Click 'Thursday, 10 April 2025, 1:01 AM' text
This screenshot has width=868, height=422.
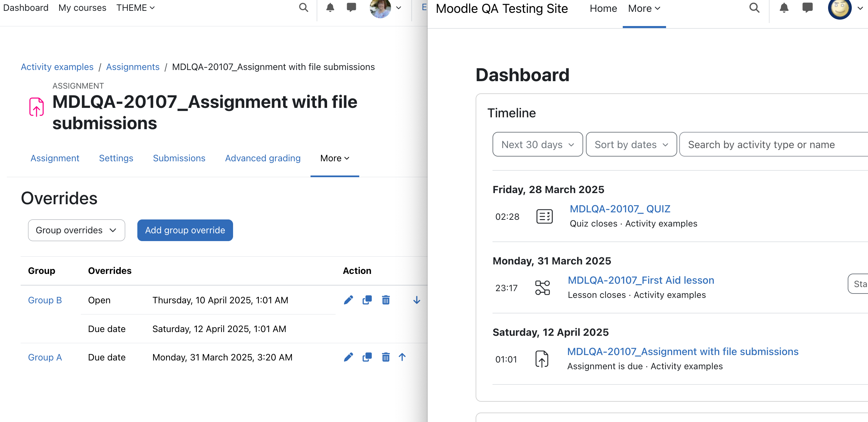(x=220, y=300)
